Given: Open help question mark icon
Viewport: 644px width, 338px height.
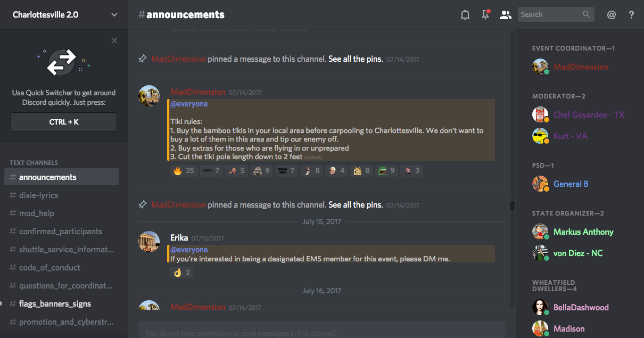Looking at the screenshot, I should pyautogui.click(x=631, y=15).
